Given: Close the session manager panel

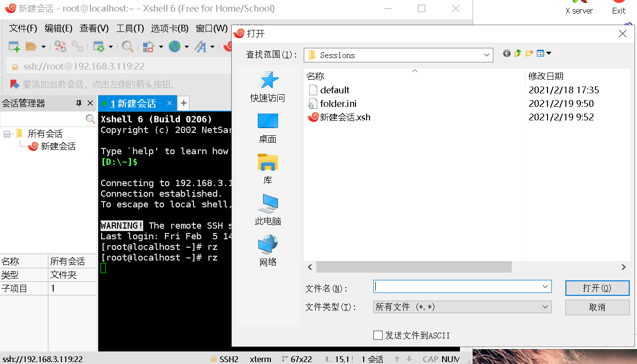Looking at the screenshot, I should 90,103.
